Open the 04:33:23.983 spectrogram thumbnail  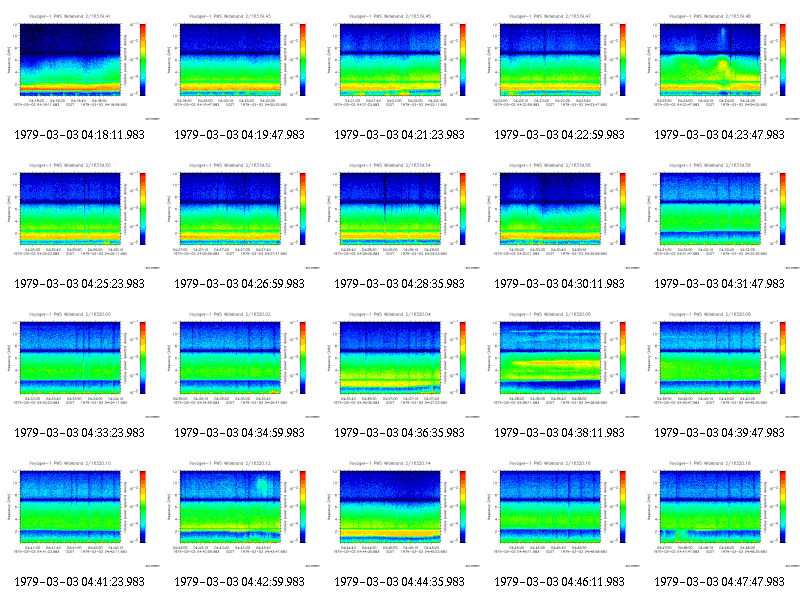click(x=80, y=365)
